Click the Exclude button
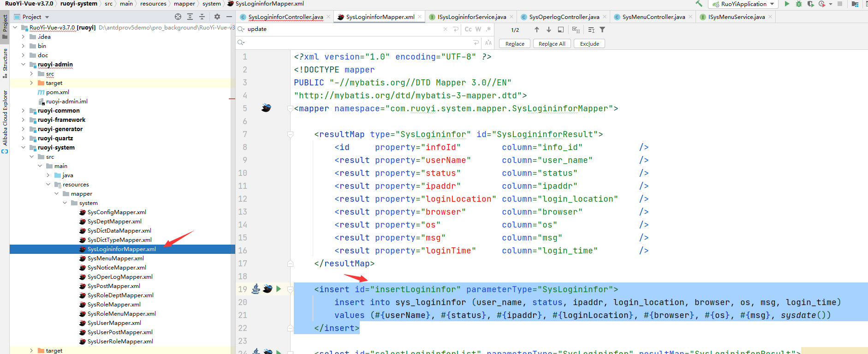The image size is (868, 354). (x=589, y=43)
